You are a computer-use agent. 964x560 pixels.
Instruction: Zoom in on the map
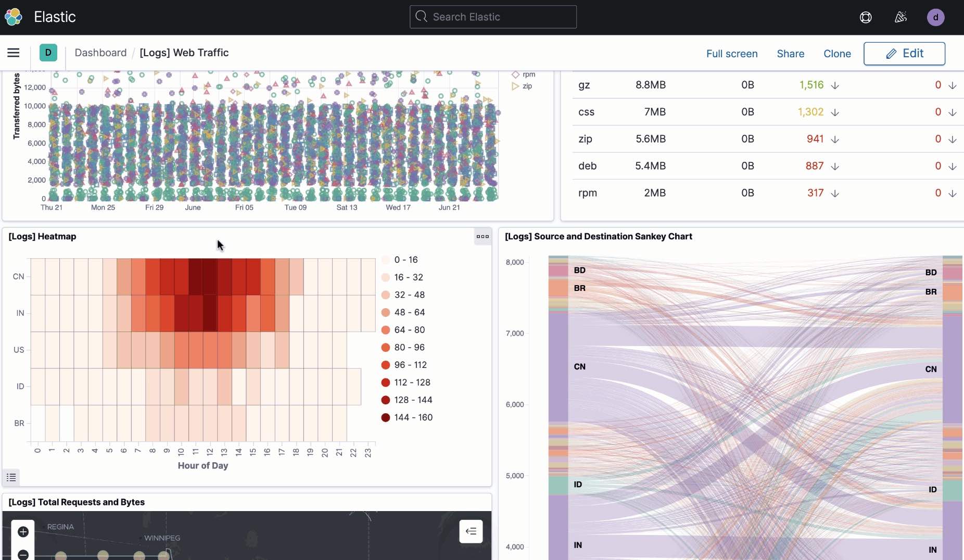pyautogui.click(x=23, y=531)
